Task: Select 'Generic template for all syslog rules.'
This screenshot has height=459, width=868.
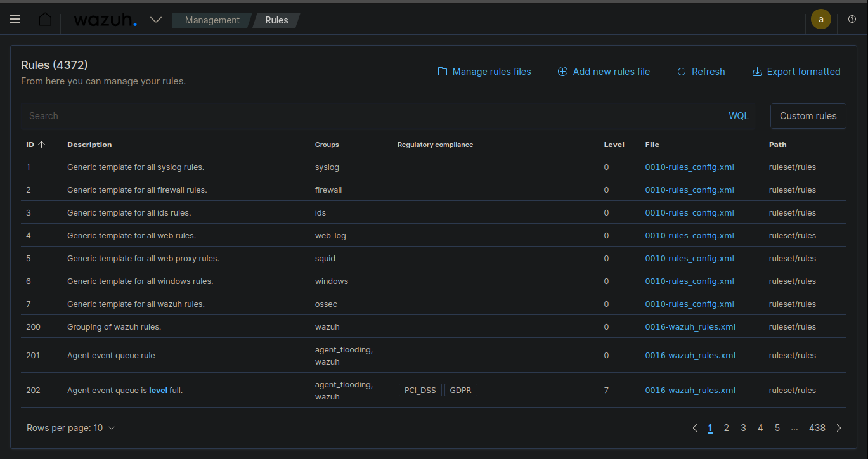Action: [x=136, y=167]
